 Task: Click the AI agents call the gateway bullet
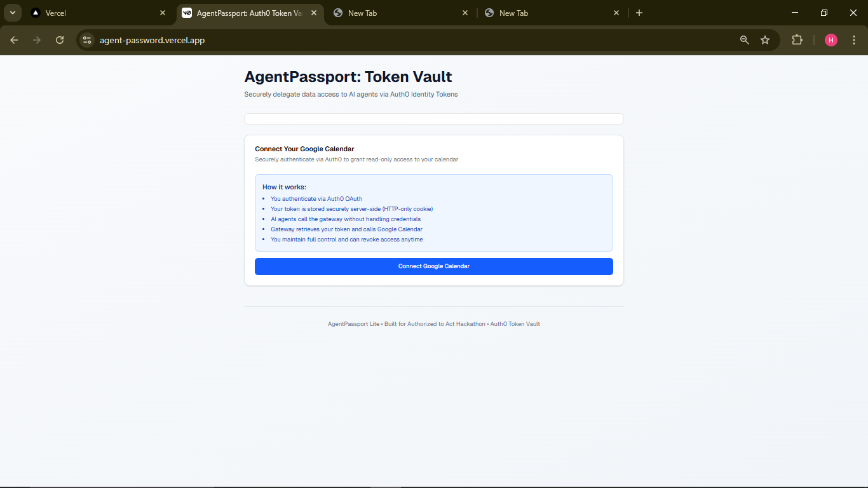pos(346,219)
